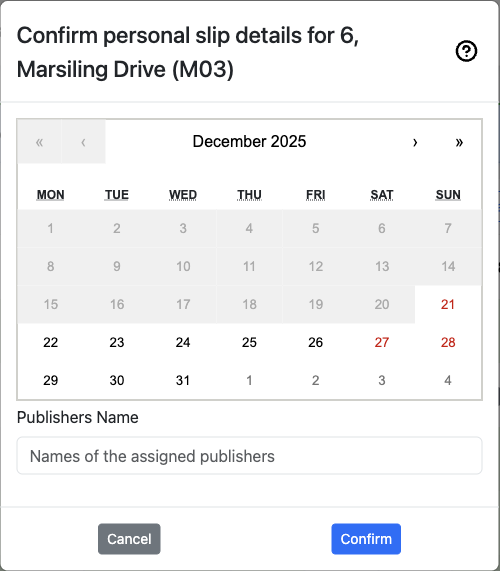The height and width of the screenshot is (571, 500).
Task: Click the THU weekday header
Action: point(249,195)
